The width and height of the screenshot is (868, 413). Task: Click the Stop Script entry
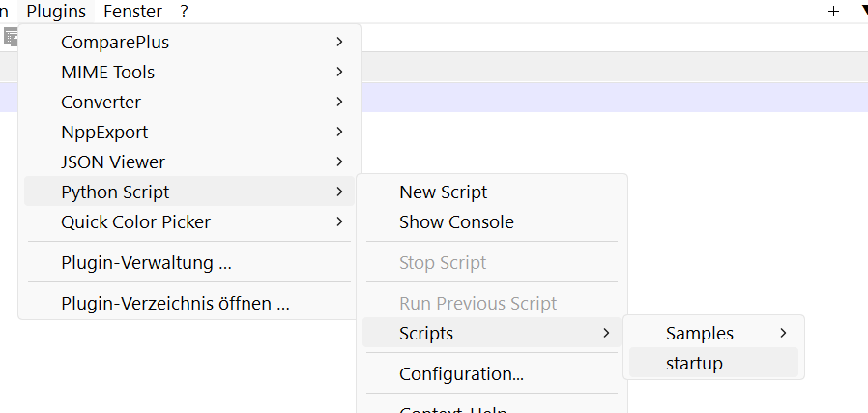click(x=443, y=263)
